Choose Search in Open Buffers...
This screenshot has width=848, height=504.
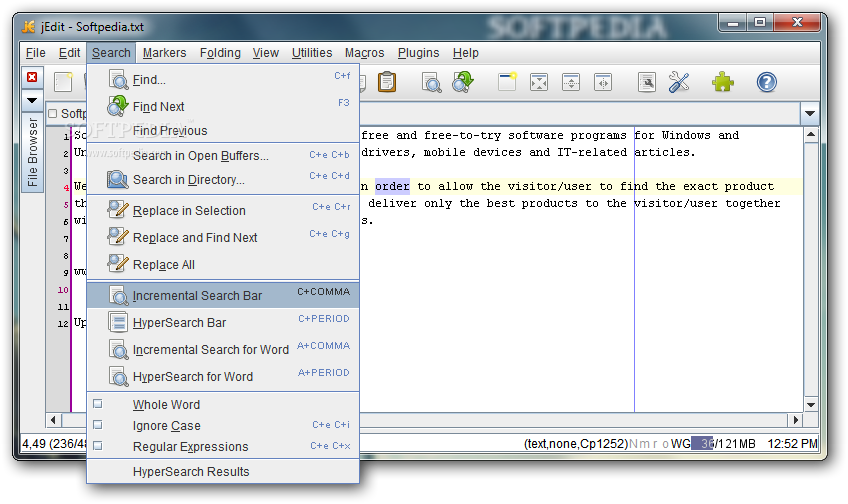pos(223,156)
